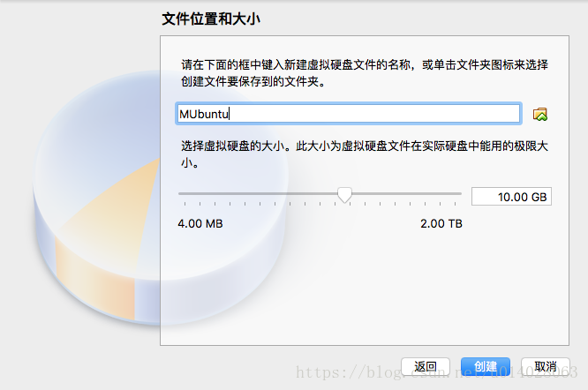Image resolution: width=588 pixels, height=390 pixels.
Task: Click the 文件位置和大小 heading
Action: pyautogui.click(x=211, y=19)
